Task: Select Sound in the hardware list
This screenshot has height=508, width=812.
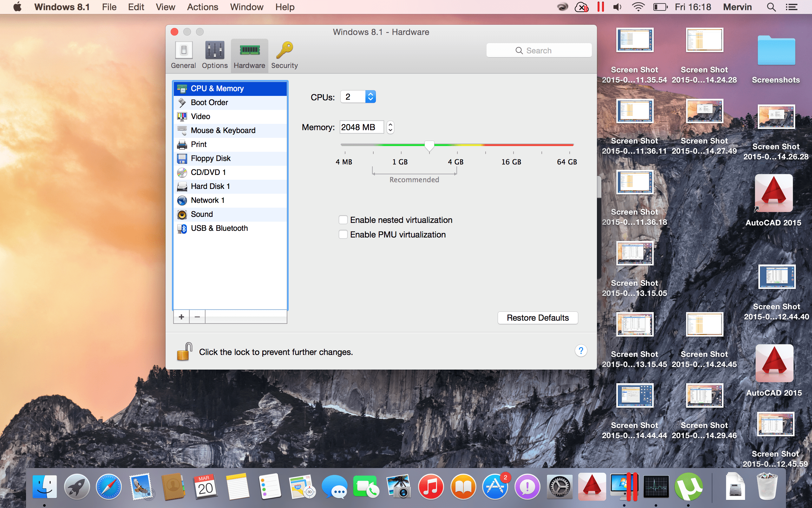Action: tap(230, 214)
